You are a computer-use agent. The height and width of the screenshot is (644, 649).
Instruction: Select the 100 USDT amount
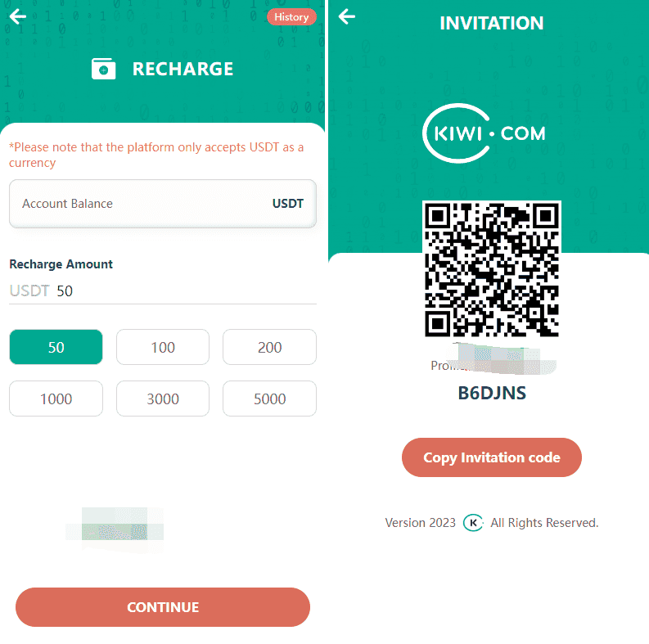(163, 347)
